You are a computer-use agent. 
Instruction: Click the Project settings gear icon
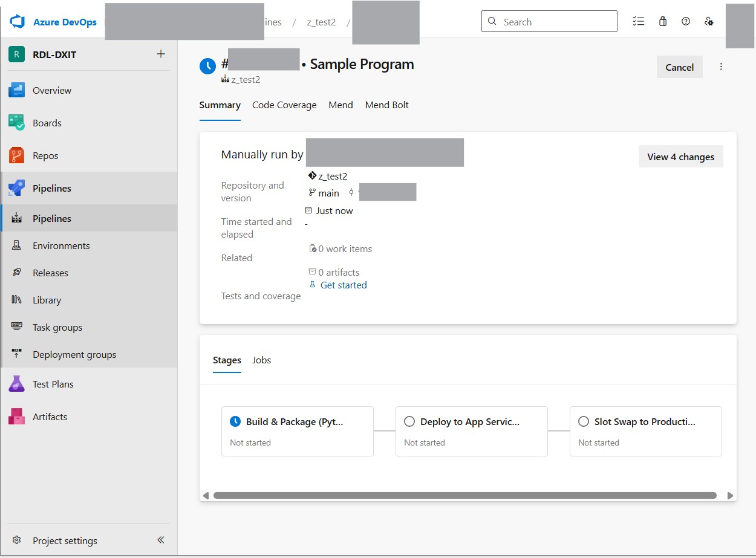[17, 540]
